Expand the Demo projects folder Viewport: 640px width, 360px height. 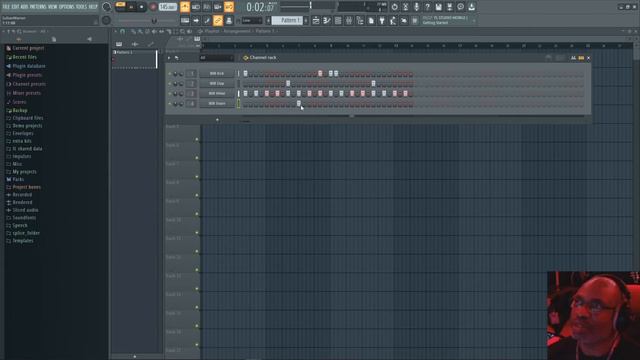point(27,126)
